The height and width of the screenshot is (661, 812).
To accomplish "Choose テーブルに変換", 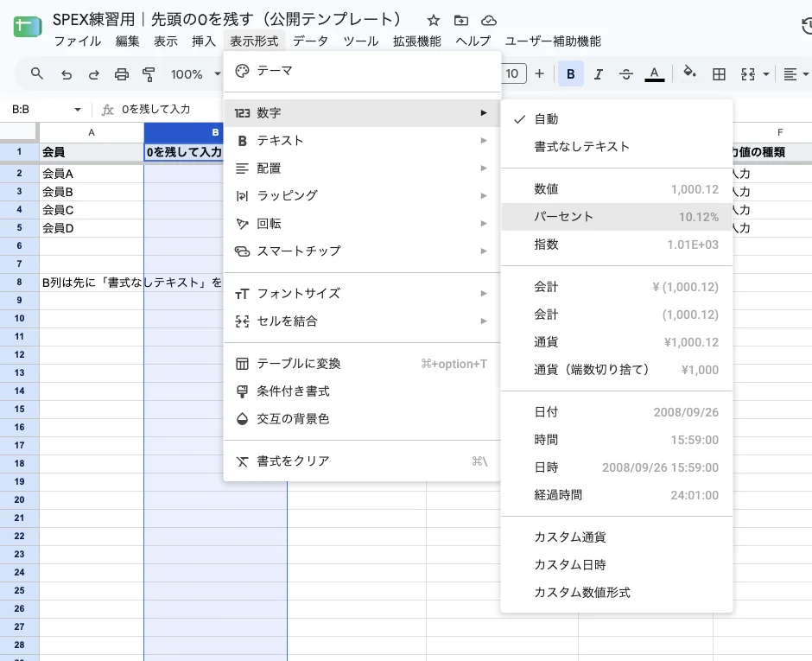I will (363, 364).
